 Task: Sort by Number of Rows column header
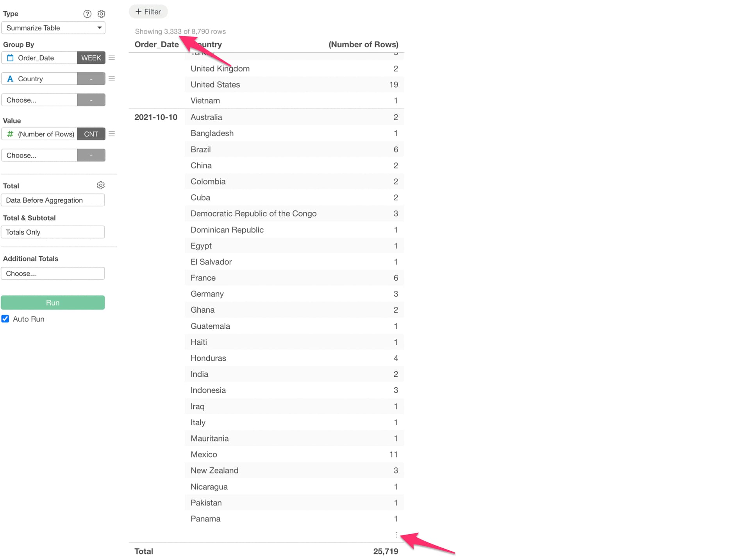(x=363, y=45)
